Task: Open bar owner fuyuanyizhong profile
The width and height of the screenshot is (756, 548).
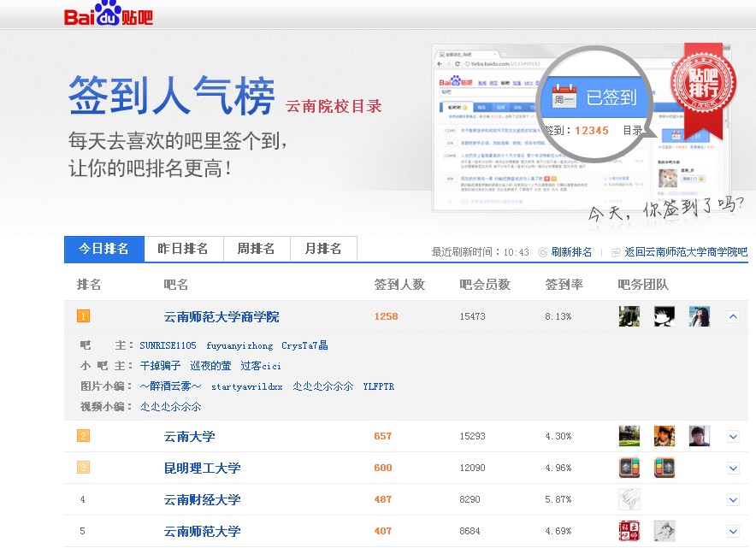Action: pos(239,345)
